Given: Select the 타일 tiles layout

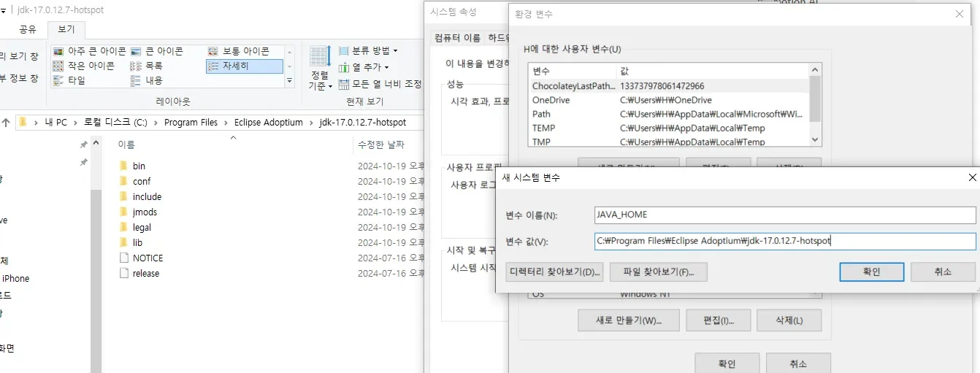Looking at the screenshot, I should pyautogui.click(x=69, y=80).
